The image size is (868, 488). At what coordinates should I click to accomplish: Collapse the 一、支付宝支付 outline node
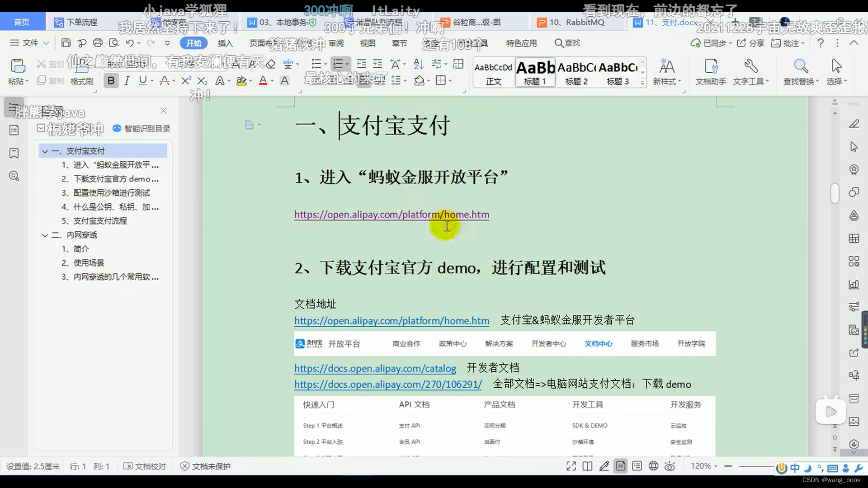click(x=45, y=151)
